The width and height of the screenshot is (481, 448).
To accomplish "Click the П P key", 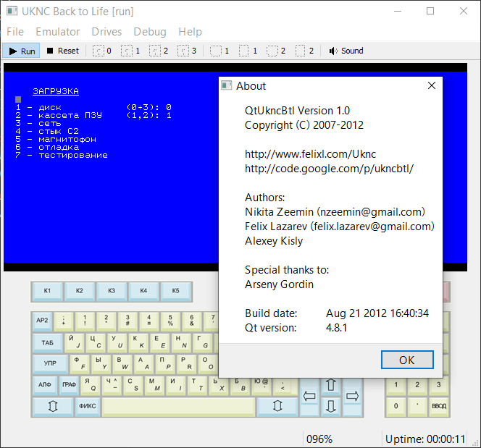I will tap(165, 364).
